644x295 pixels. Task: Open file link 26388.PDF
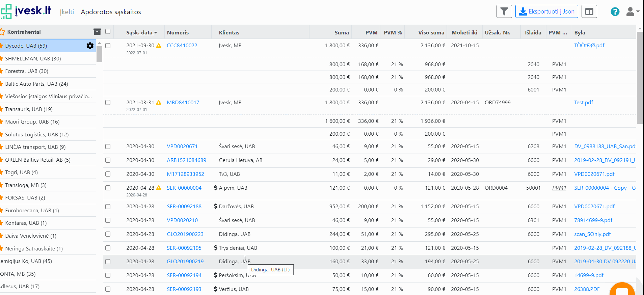587,289
